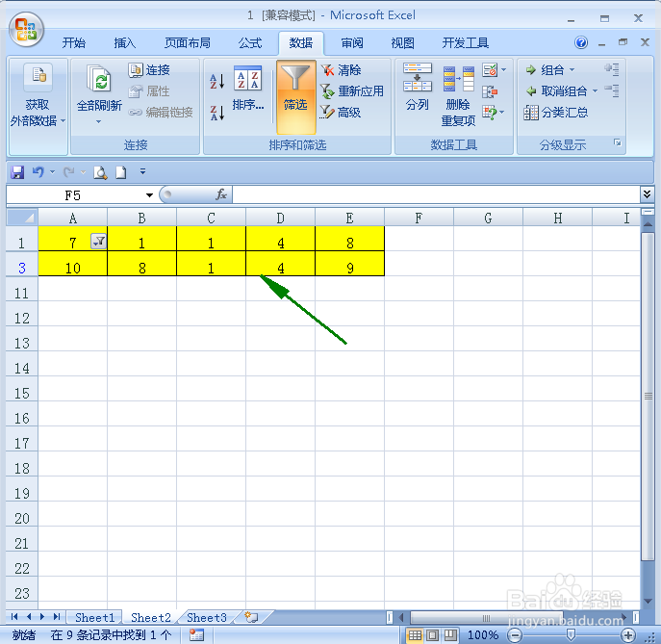Expand the Name Box dropdown arrow
Image resolution: width=661 pixels, height=644 pixels.
149,195
